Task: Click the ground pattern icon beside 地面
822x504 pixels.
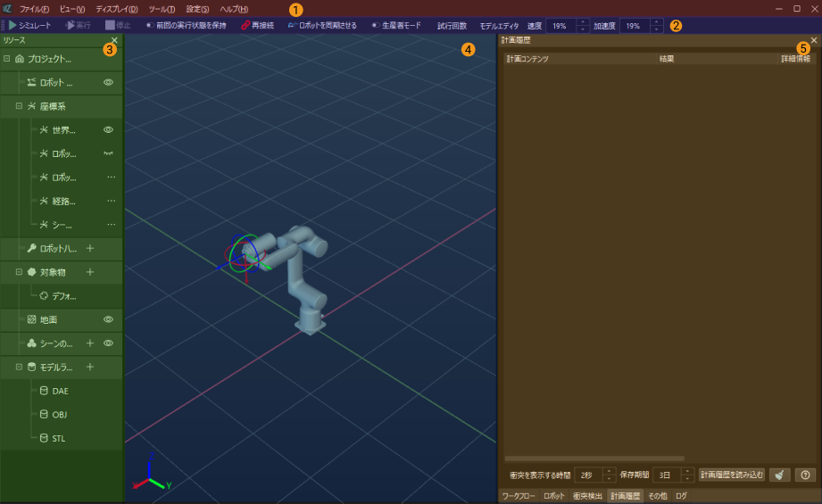Action: pos(31,319)
